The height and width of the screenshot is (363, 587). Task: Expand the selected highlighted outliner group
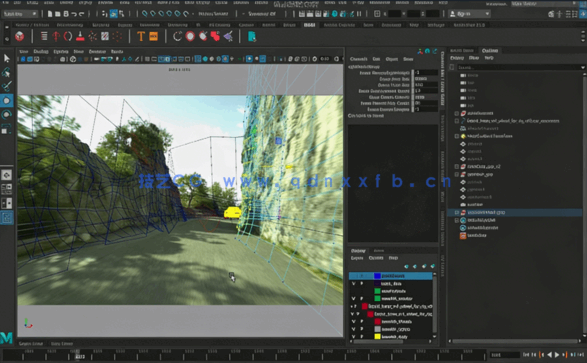click(456, 212)
